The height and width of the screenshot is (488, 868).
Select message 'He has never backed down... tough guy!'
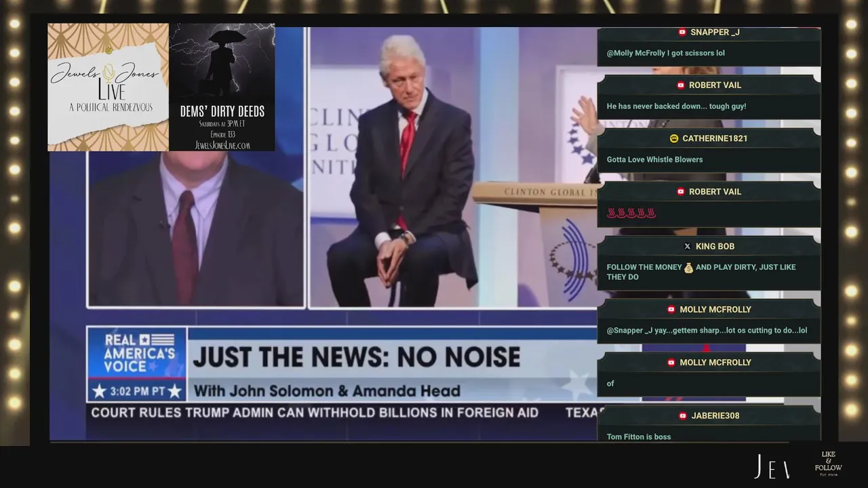point(676,106)
